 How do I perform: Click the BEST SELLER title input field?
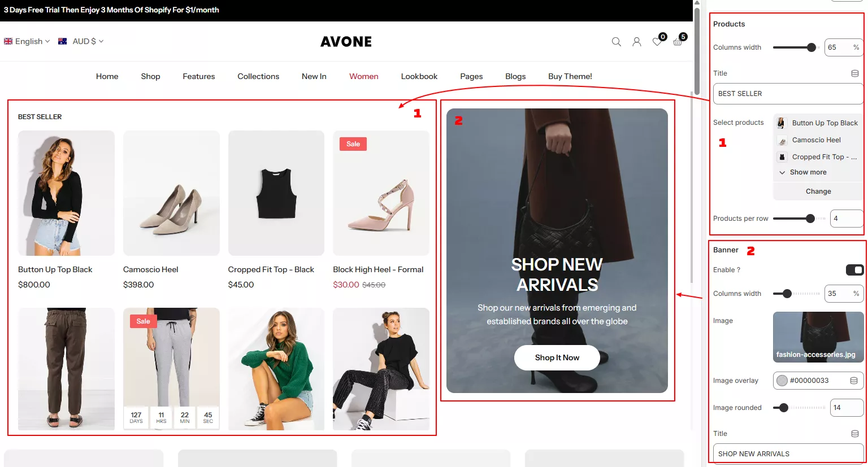[788, 94]
